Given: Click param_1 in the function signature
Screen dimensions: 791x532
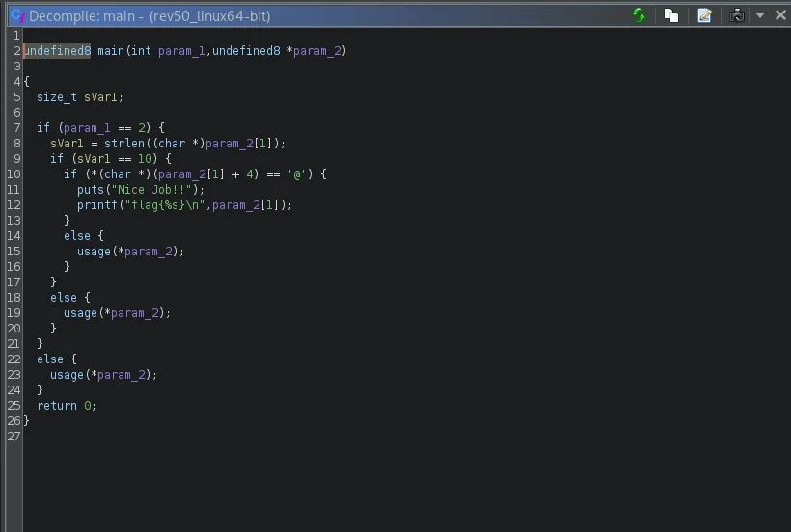Looking at the screenshot, I should (x=181, y=51).
